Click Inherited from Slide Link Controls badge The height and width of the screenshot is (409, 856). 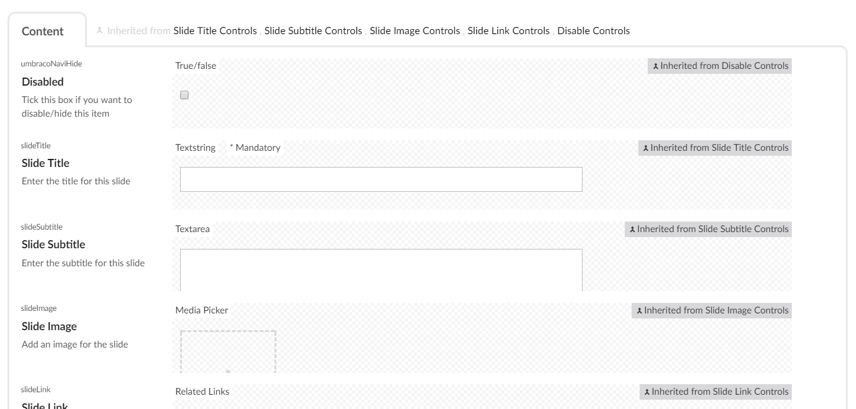[x=715, y=392]
